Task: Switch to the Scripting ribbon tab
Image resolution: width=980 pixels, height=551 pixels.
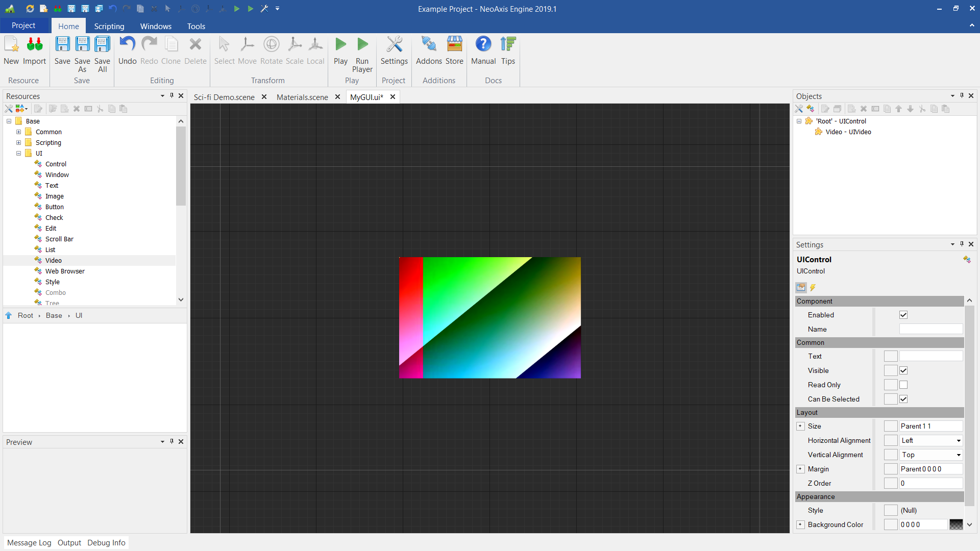Action: pos(109,26)
